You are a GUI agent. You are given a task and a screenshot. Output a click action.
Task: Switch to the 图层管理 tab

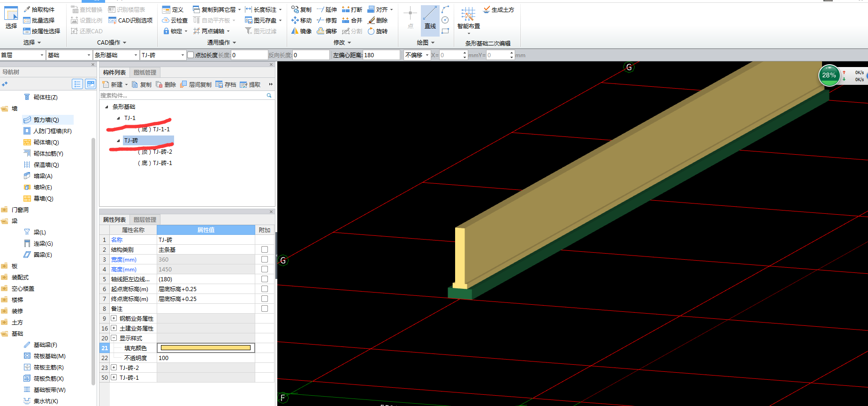145,219
